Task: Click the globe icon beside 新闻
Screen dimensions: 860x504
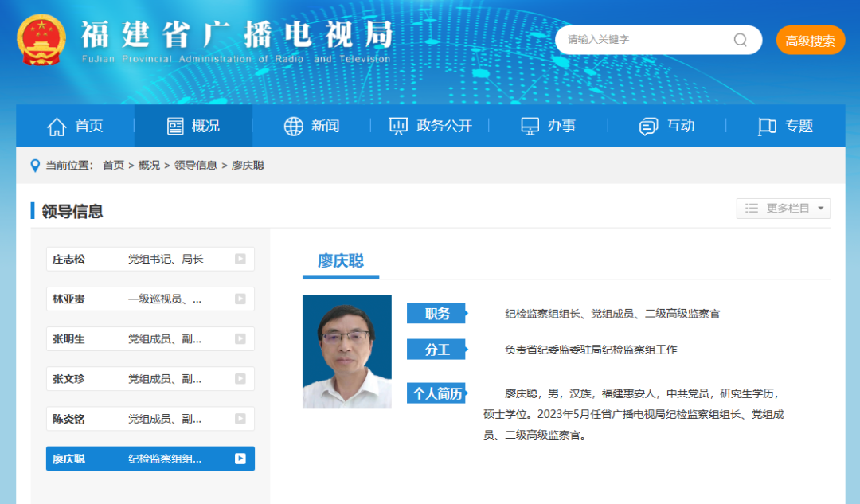Action: pyautogui.click(x=293, y=126)
